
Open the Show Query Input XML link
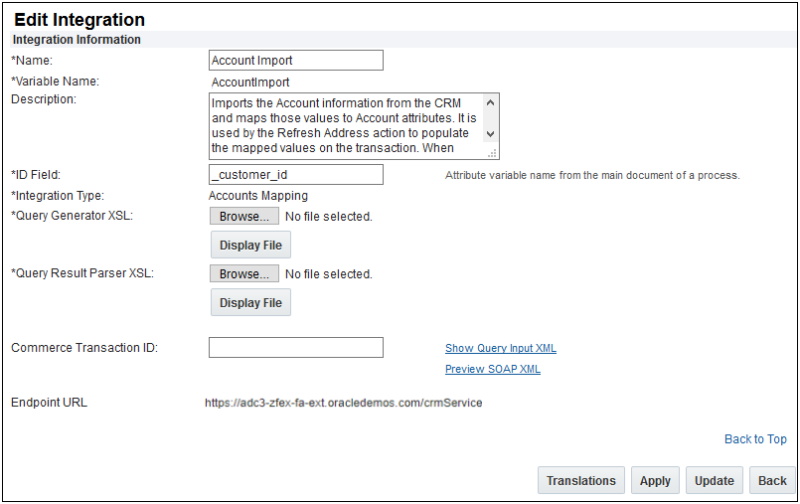(x=501, y=348)
